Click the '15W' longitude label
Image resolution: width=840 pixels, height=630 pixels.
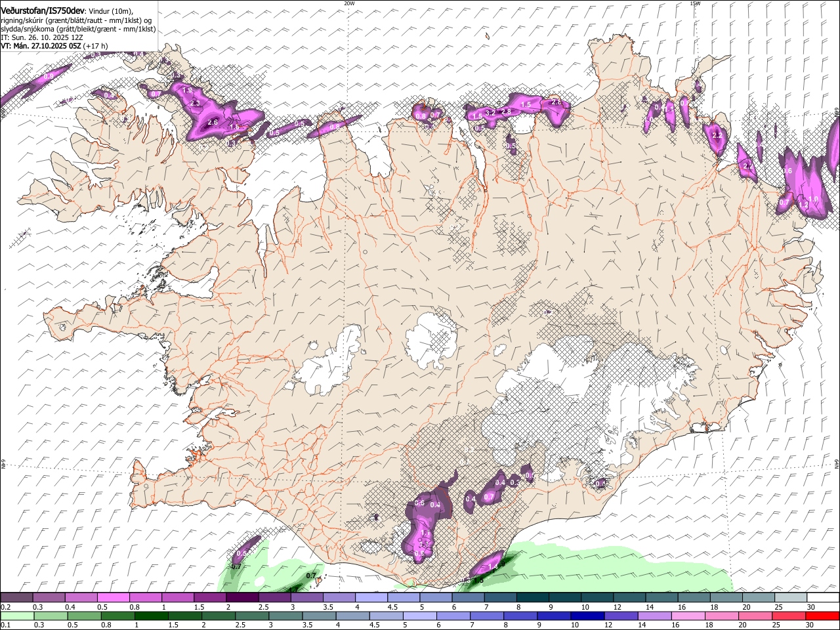pyautogui.click(x=695, y=3)
